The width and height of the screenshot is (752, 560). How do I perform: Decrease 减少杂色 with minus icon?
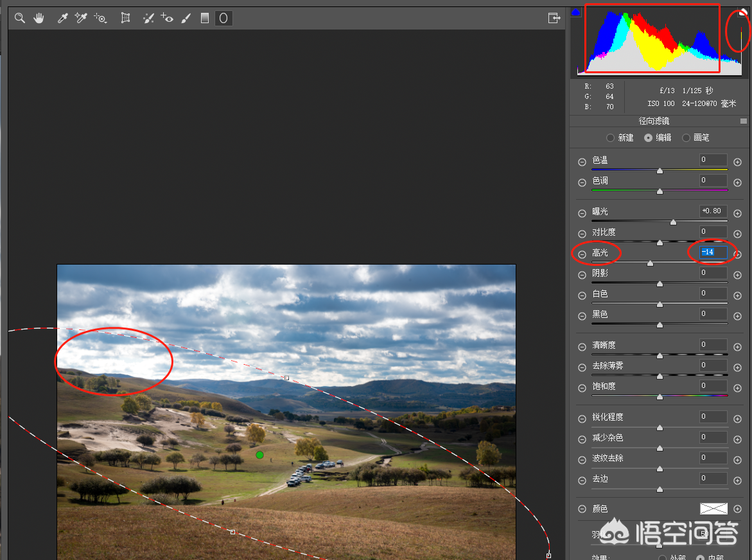tap(582, 440)
